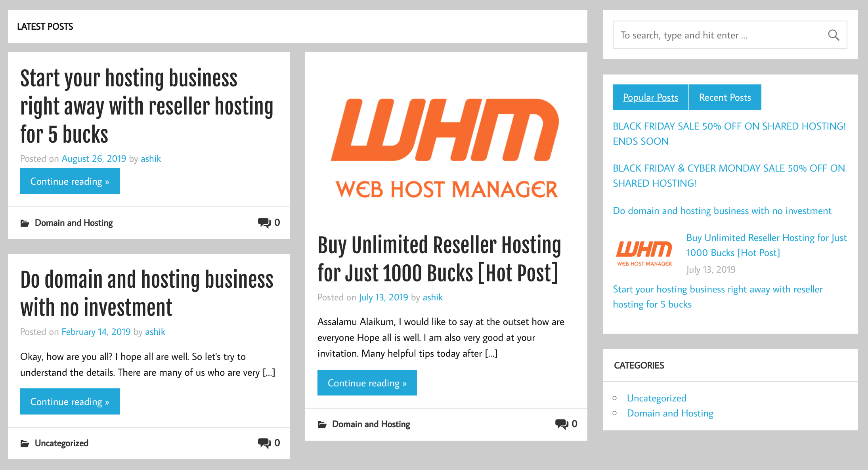Click the search magnifier icon

click(834, 35)
